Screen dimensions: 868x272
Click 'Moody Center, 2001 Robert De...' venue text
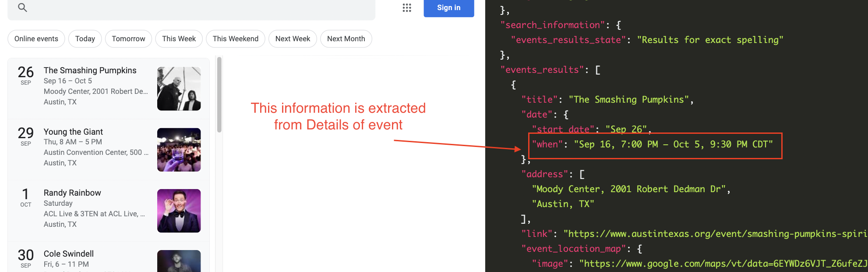point(96,91)
